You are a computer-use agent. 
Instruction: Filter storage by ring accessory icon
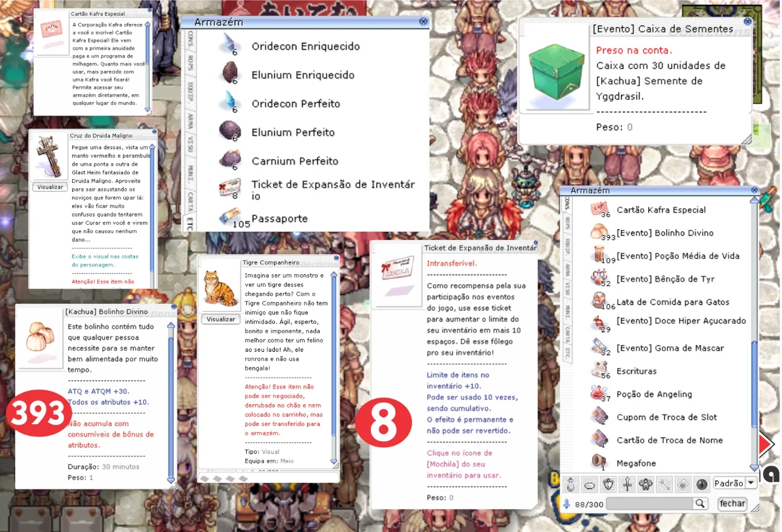[x=590, y=485]
